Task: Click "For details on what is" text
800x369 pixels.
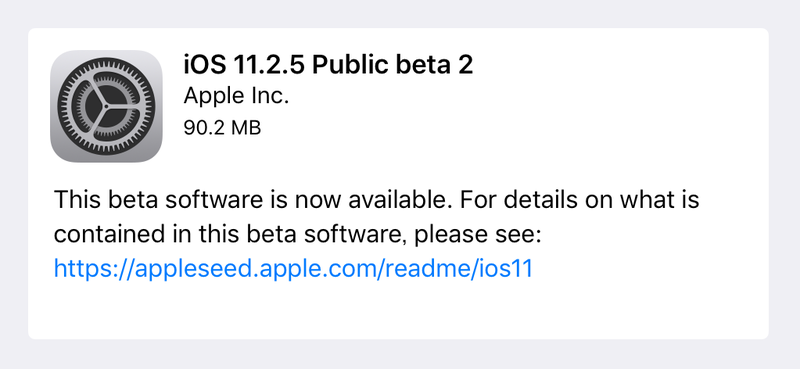Action: pyautogui.click(x=579, y=200)
